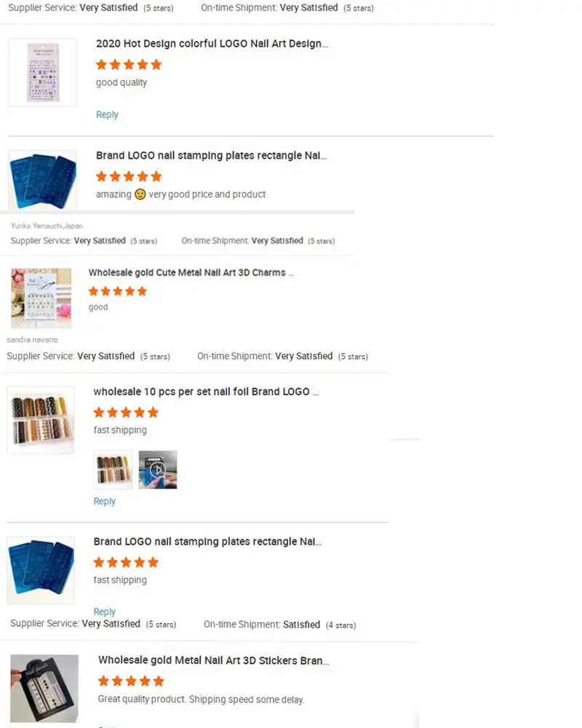Open the blue stamping plates thumbnail under amazing review
Image resolution: width=582 pixels, height=728 pixels.
click(x=42, y=180)
